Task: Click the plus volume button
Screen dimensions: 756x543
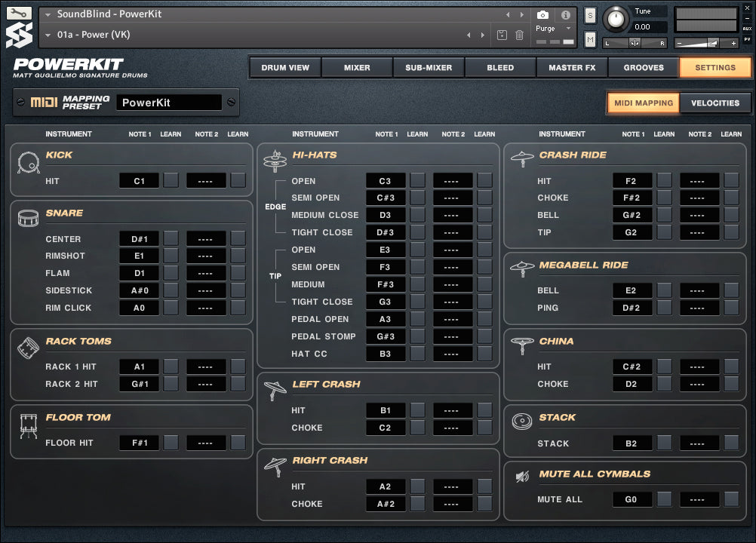Action: (x=734, y=43)
